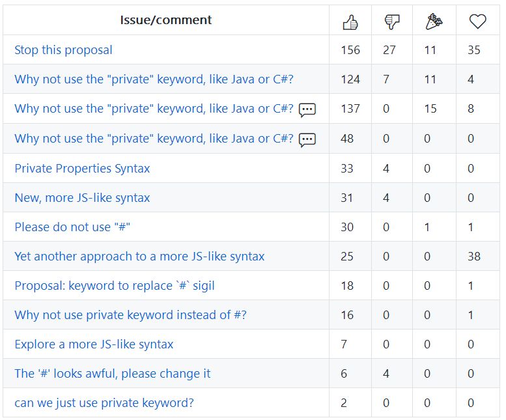The width and height of the screenshot is (506, 420).
Task: Open the "private" keyword link with 124 likes
Action: [154, 79]
